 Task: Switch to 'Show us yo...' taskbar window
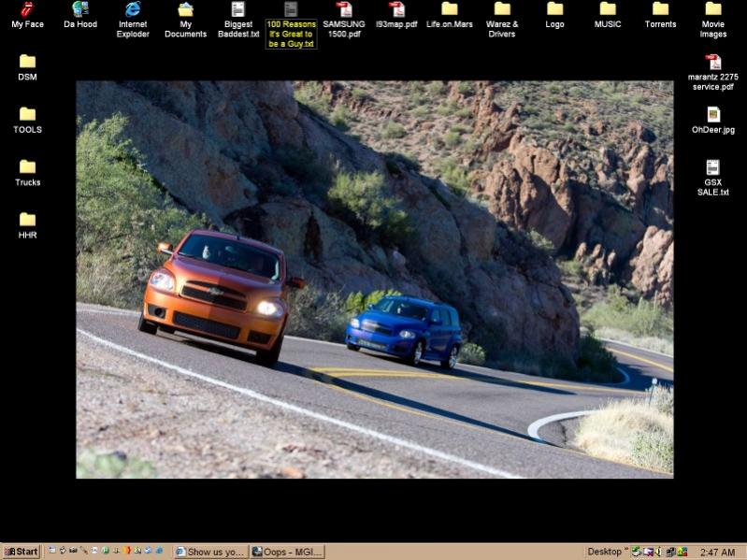[x=210, y=552]
